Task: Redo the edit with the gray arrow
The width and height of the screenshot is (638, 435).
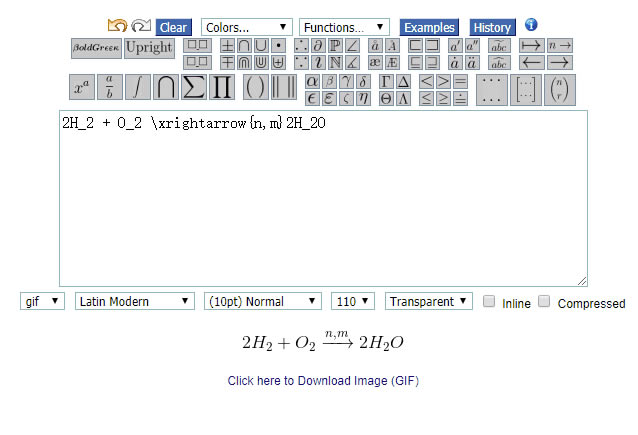Action: [x=141, y=26]
